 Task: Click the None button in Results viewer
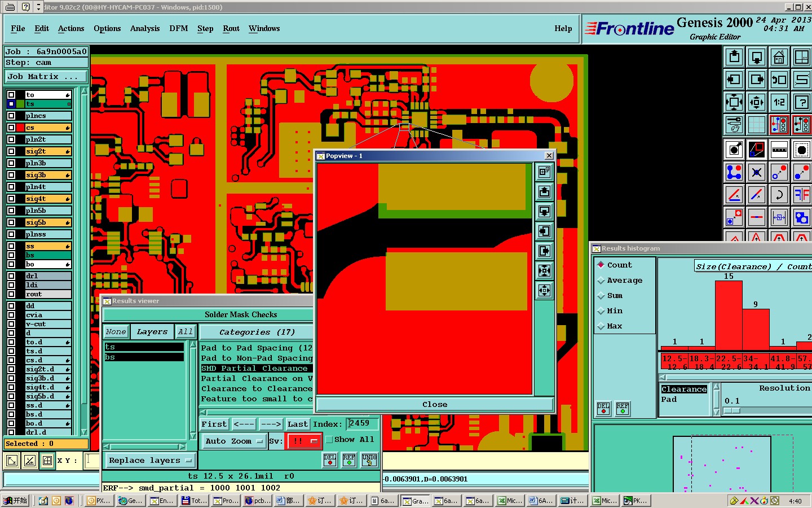click(116, 332)
